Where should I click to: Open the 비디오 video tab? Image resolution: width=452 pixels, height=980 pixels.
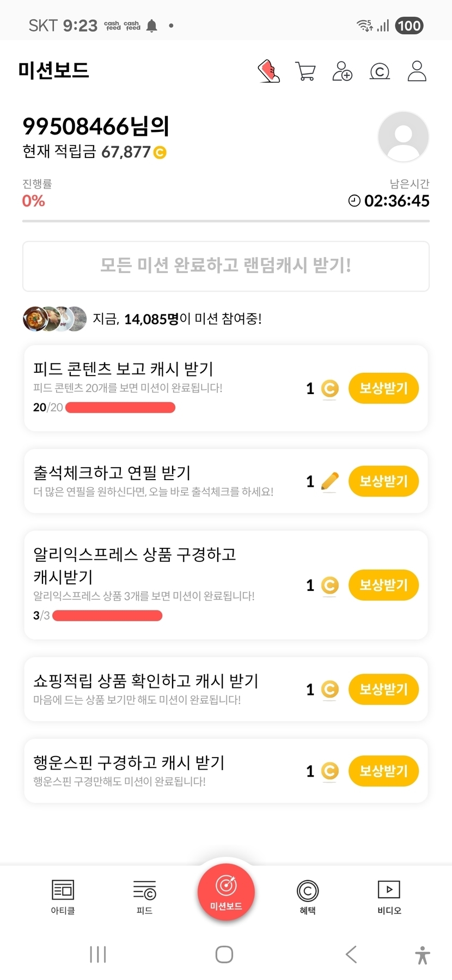(389, 897)
